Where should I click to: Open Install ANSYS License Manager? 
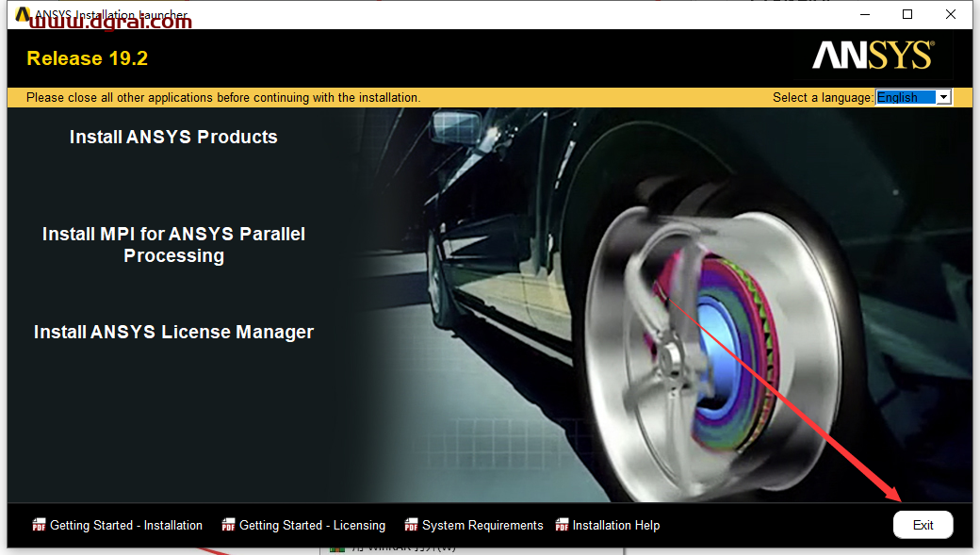[x=173, y=332]
